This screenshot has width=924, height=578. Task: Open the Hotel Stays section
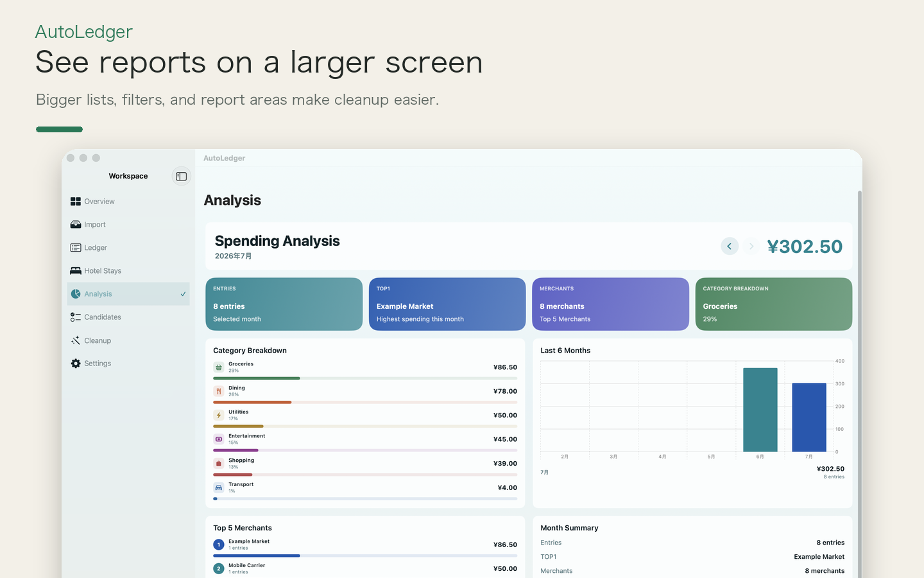128,270
